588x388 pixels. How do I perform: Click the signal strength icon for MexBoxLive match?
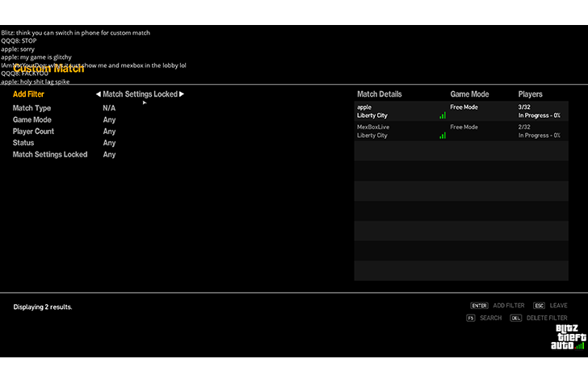coord(443,136)
